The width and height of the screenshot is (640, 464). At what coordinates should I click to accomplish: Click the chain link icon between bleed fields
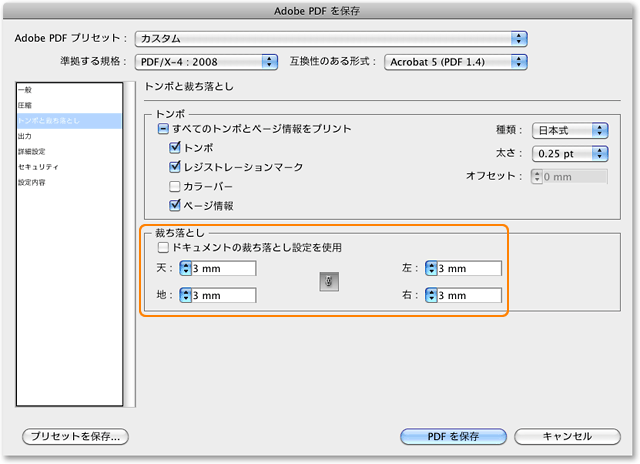(331, 282)
